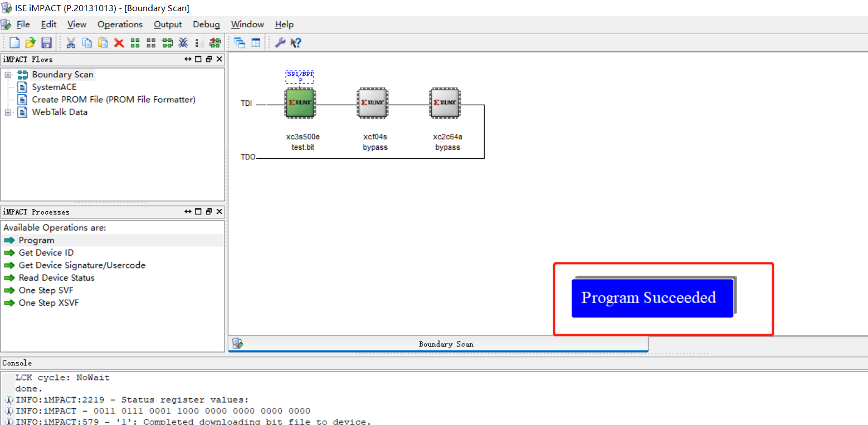Open the Window menu
868x425 pixels.
[x=247, y=25]
